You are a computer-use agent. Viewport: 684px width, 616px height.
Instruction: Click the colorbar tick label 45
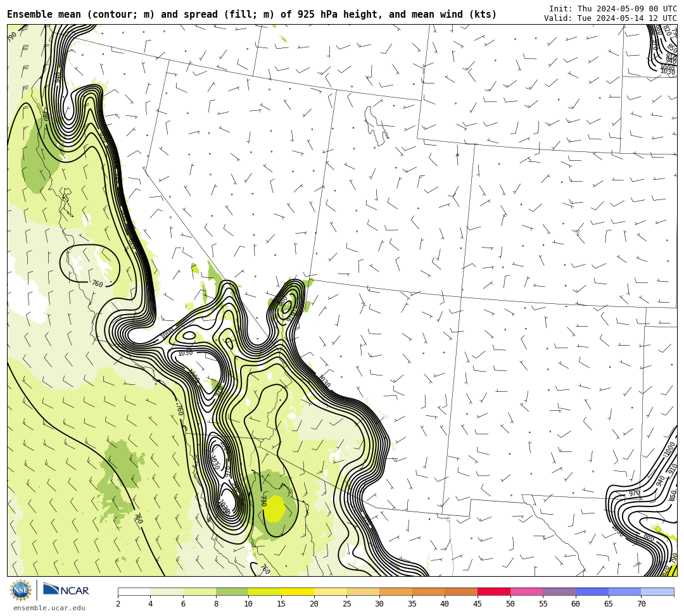478,604
